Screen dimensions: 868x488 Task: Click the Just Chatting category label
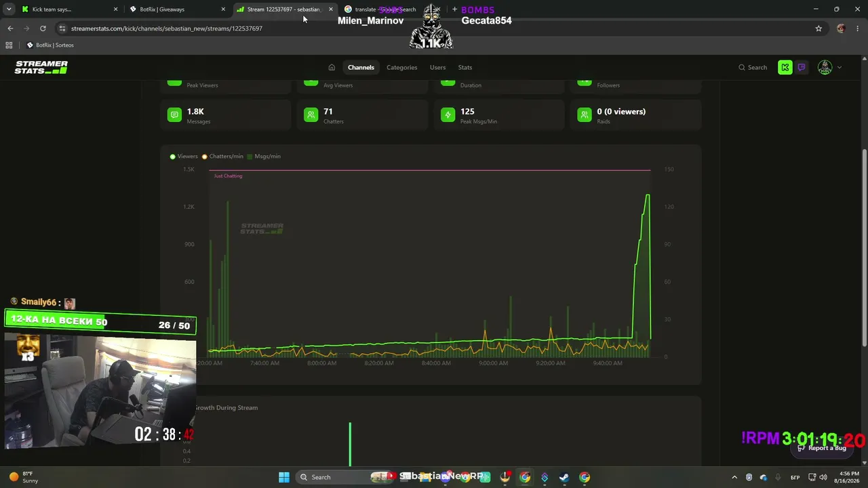tap(228, 176)
